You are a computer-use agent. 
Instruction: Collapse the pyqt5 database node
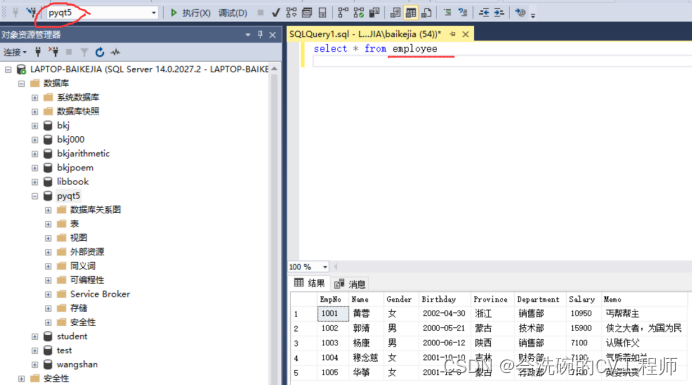point(34,196)
